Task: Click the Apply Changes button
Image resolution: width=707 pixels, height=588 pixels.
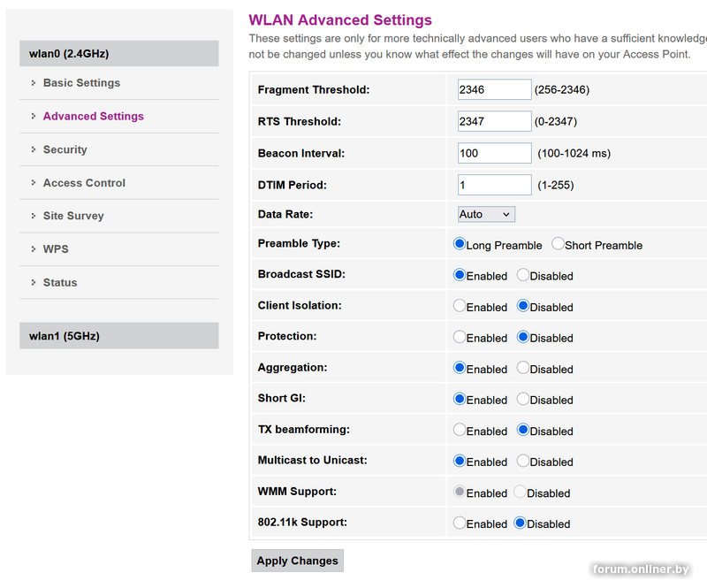Action: 297,561
